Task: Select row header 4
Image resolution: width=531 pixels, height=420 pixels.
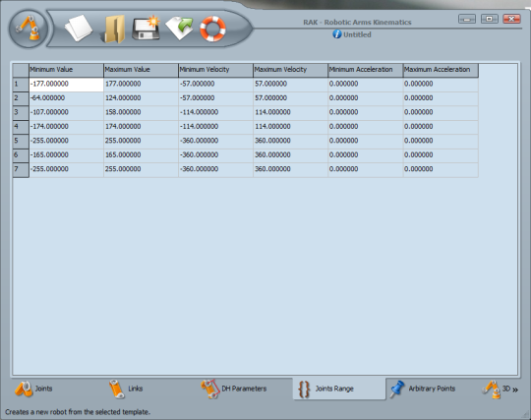Action: pos(21,127)
